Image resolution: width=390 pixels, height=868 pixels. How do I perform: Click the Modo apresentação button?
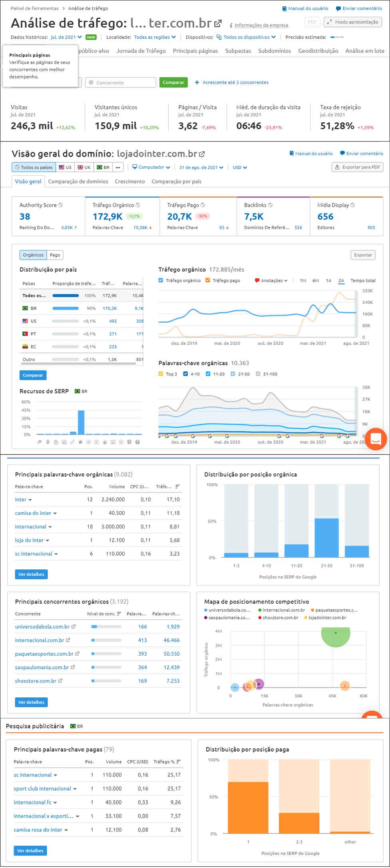[353, 22]
